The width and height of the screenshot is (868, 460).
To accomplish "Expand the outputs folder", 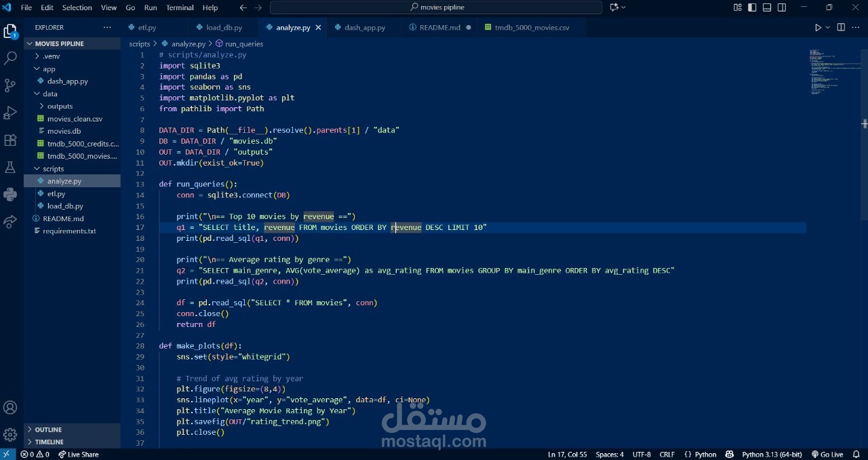I will coord(72,106).
